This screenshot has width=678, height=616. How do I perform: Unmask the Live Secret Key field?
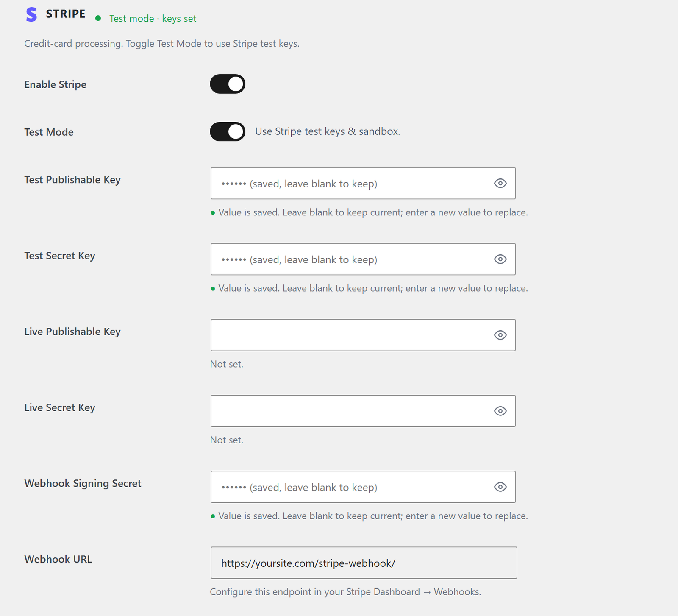[x=500, y=411]
